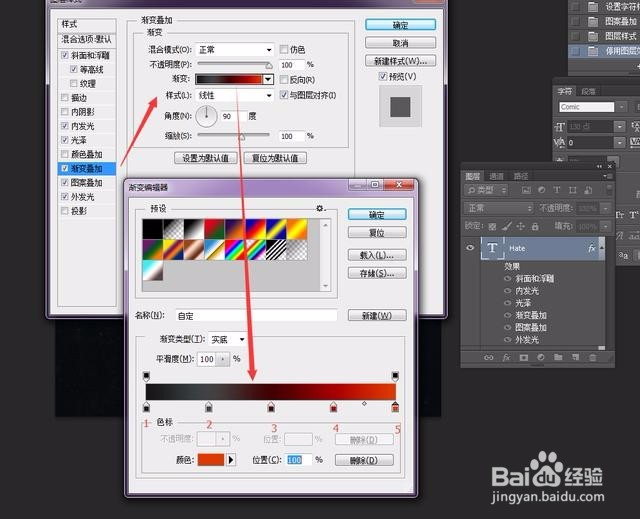Select 图案叠加 in the styles list
This screenshot has height=519, width=640.
point(87,182)
